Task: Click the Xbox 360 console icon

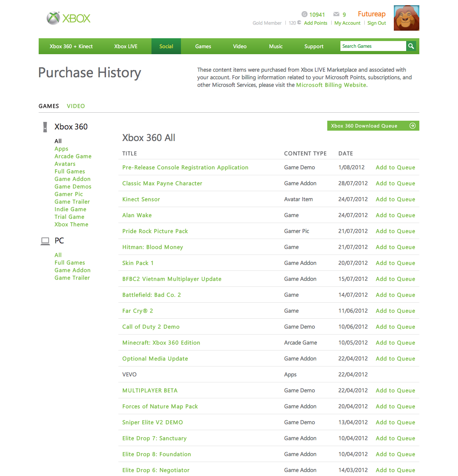Action: (45, 127)
